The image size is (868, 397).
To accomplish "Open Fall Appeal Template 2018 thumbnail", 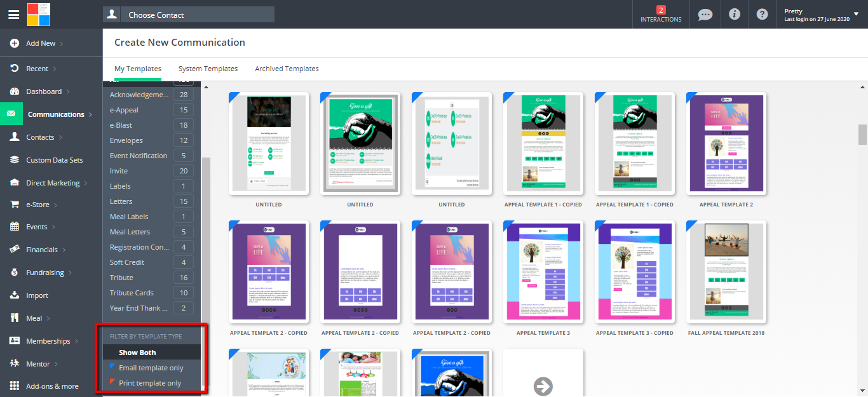I will click(726, 272).
